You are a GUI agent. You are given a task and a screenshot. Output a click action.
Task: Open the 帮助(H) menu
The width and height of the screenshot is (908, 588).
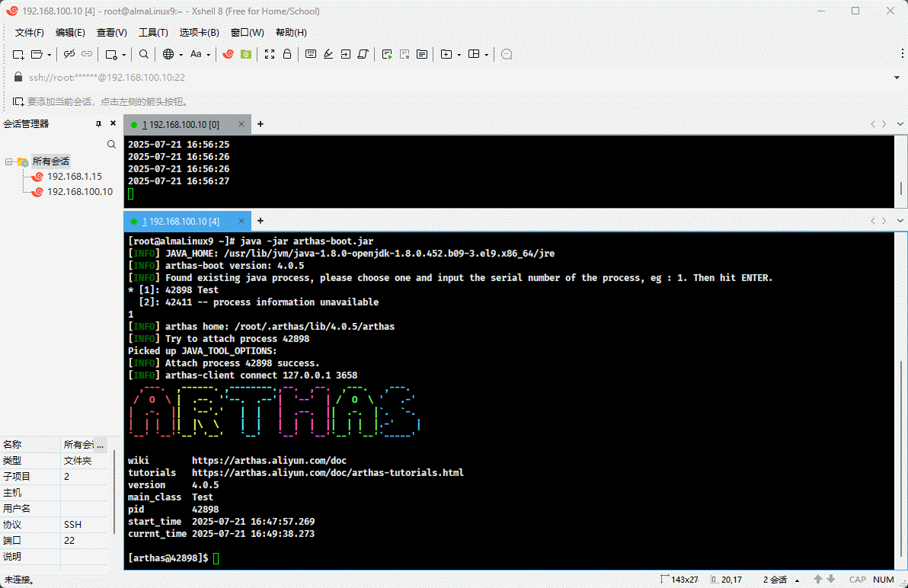click(291, 33)
